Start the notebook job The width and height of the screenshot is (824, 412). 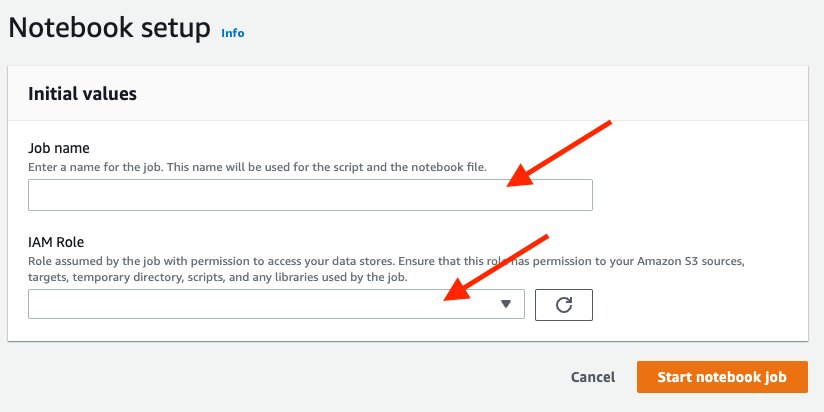[722, 377]
